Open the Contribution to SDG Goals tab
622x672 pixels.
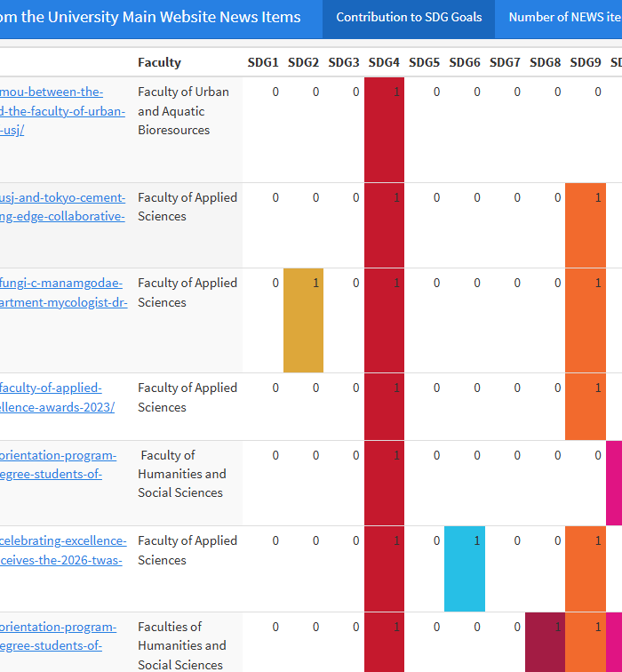[409, 18]
